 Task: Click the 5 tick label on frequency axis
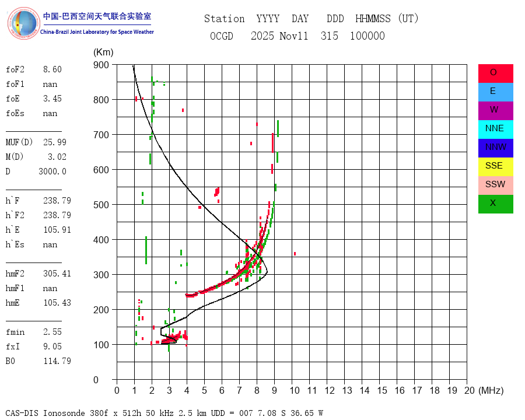click(204, 390)
